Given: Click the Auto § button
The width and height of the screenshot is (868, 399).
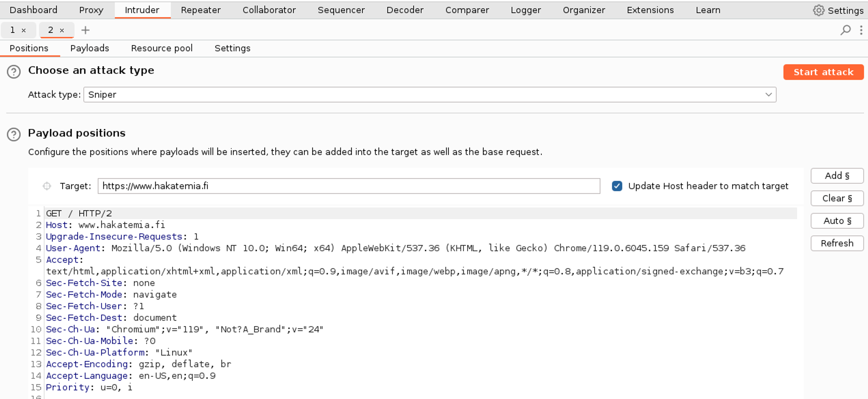Looking at the screenshot, I should click(x=837, y=221).
